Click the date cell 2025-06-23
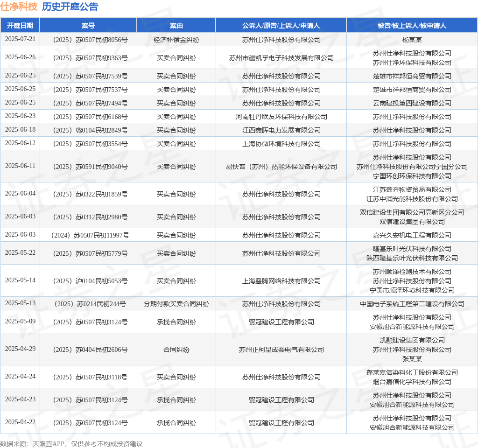The image size is (478, 448). point(20,116)
